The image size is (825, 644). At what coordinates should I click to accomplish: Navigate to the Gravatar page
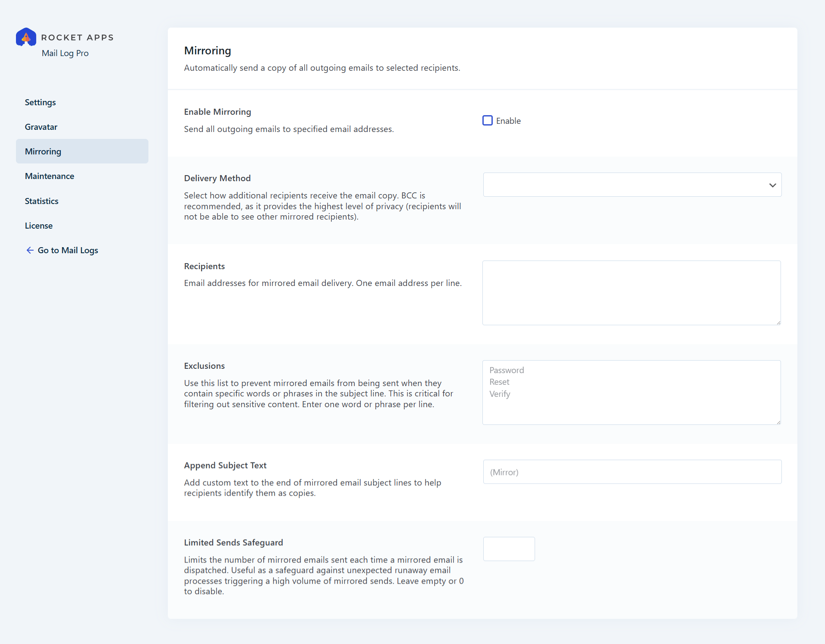point(41,127)
